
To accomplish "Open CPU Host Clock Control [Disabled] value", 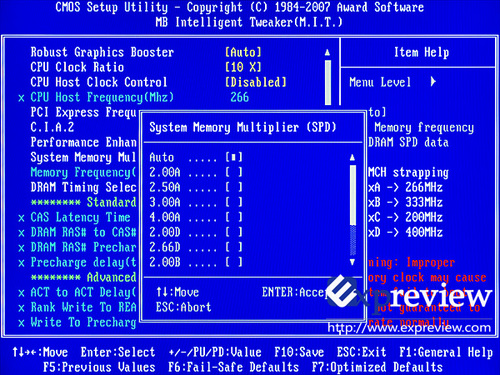I will pyautogui.click(x=256, y=82).
